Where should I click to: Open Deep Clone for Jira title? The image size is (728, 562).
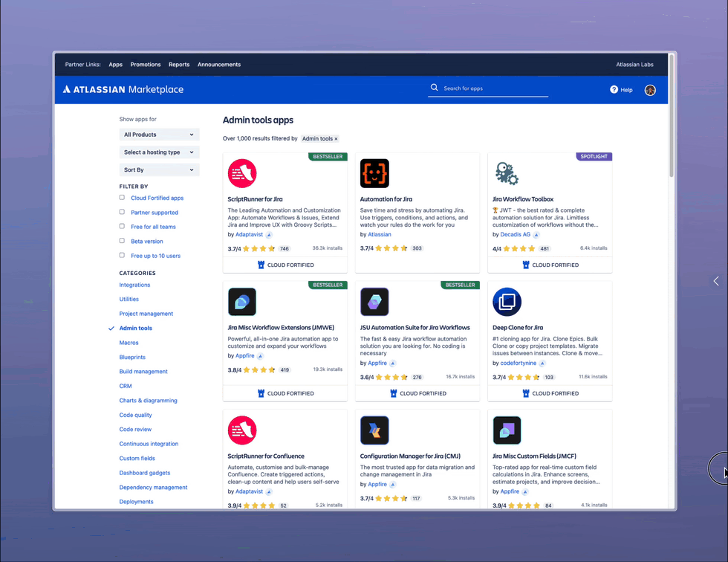[x=518, y=328]
